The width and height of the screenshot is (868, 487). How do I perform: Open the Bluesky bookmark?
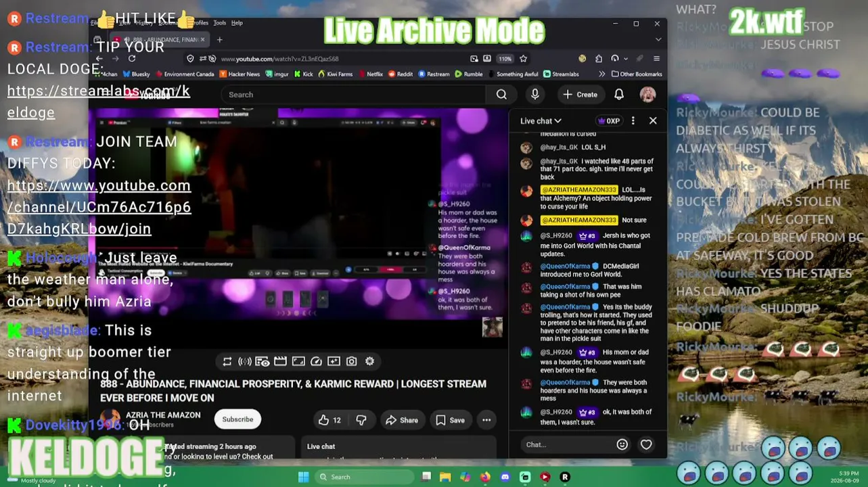[136, 74]
